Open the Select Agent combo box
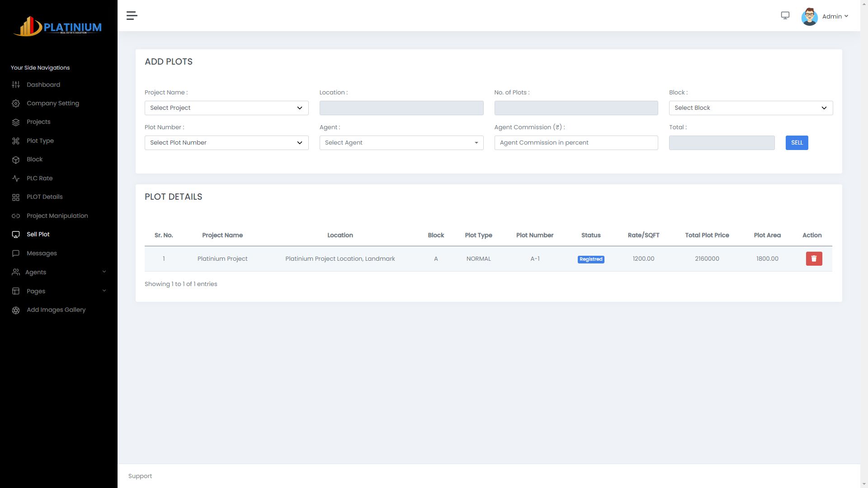This screenshot has width=868, height=488. (x=401, y=143)
